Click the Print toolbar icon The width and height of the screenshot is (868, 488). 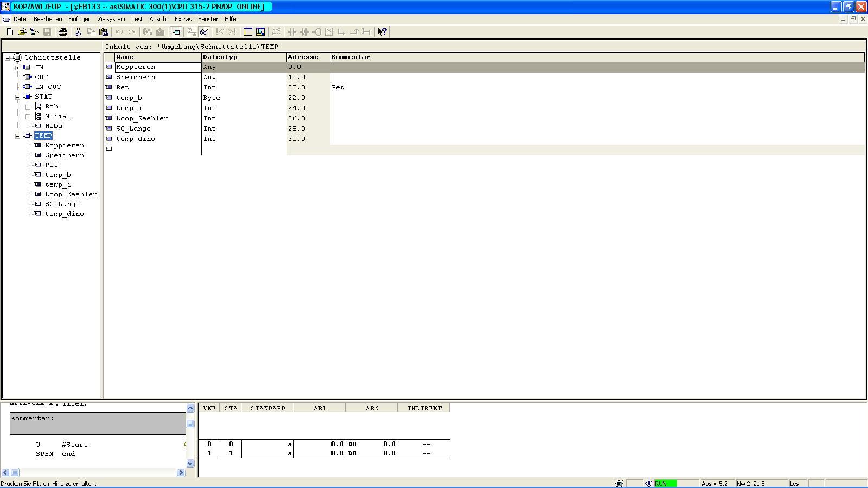tap(63, 32)
